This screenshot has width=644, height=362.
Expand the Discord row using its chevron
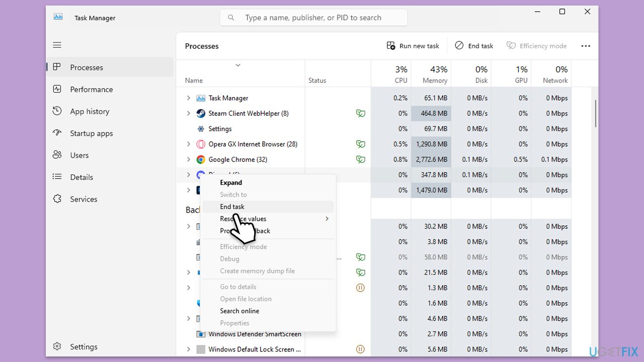tap(189, 175)
